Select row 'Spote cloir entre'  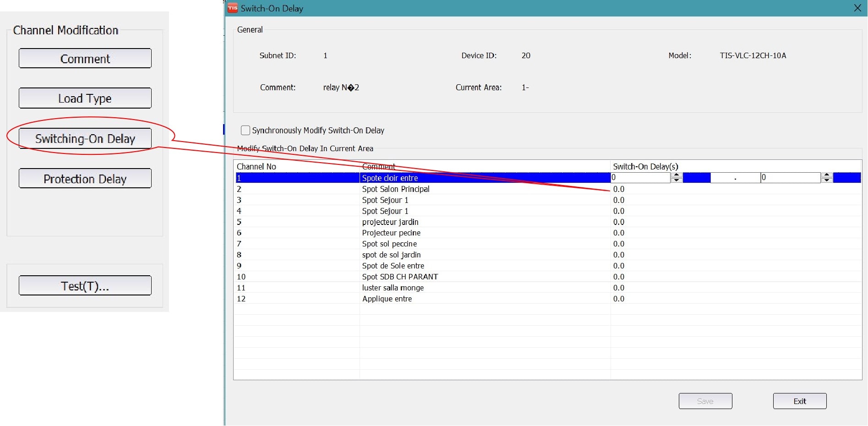click(548, 178)
